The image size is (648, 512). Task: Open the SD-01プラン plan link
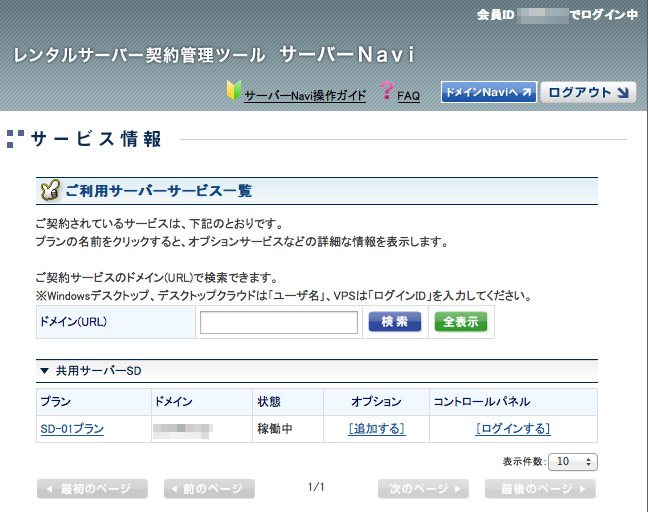(72, 429)
